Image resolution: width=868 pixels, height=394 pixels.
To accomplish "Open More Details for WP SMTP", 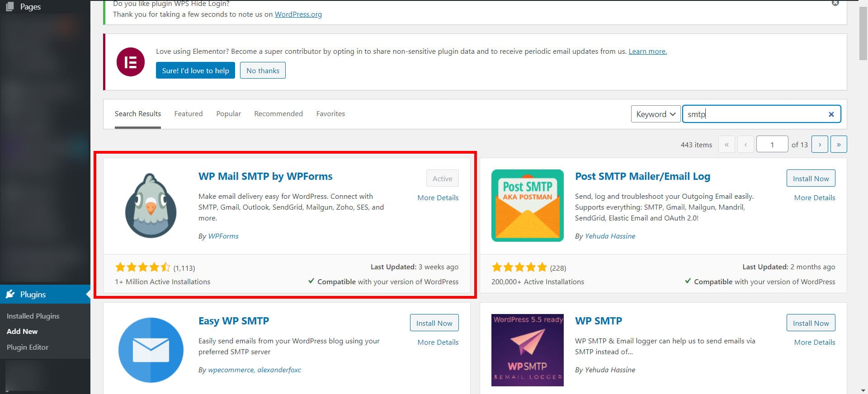I will [815, 342].
